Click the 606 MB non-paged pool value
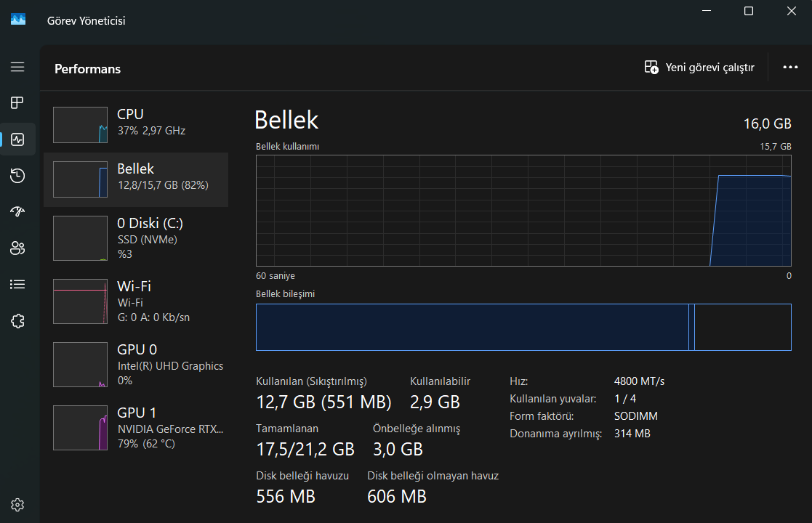812x523 pixels. point(397,497)
